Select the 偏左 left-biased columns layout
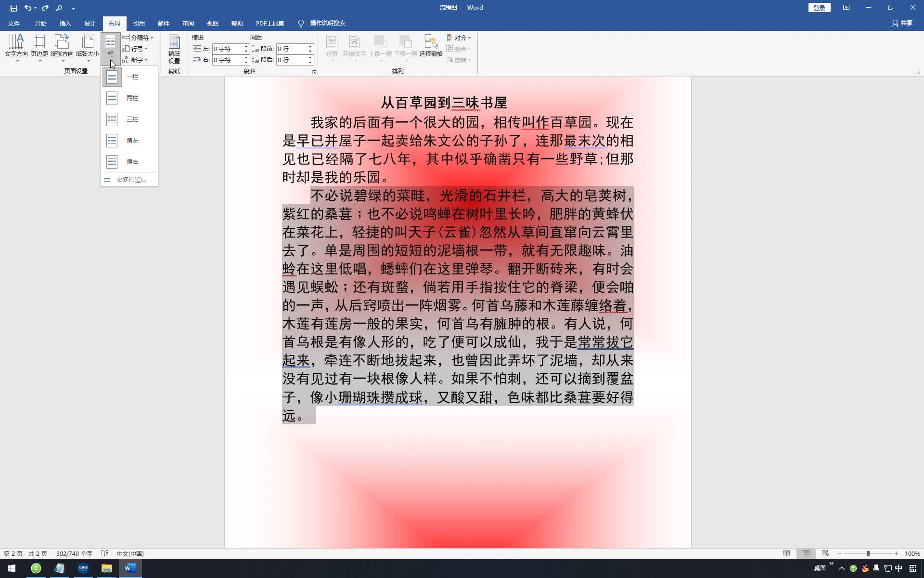The image size is (924, 578). (129, 141)
